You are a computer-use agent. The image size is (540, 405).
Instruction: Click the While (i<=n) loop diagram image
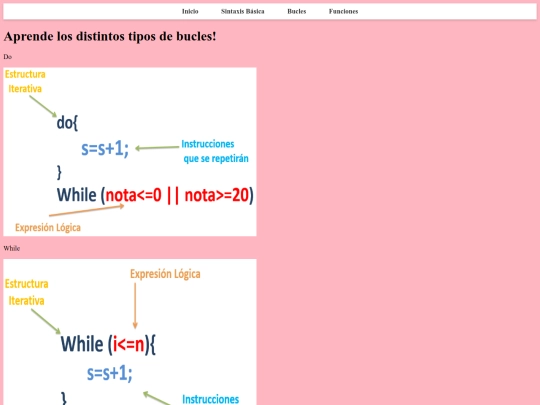(x=130, y=332)
